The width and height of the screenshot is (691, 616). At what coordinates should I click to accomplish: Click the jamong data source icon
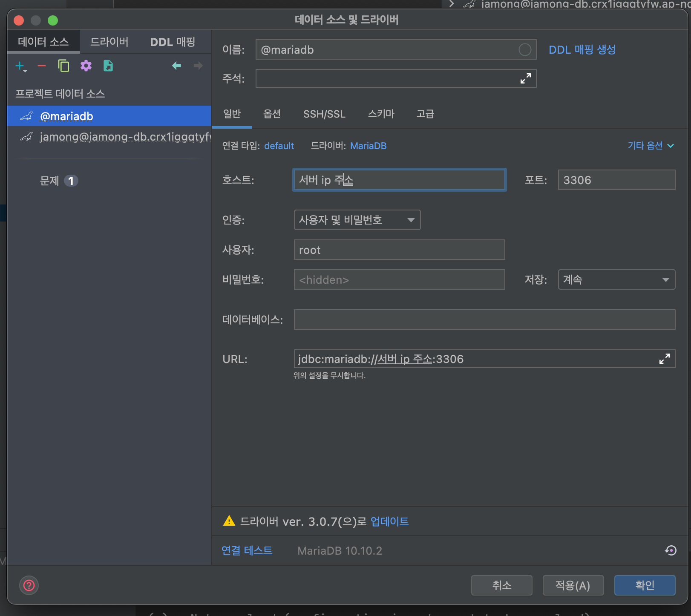(x=26, y=136)
